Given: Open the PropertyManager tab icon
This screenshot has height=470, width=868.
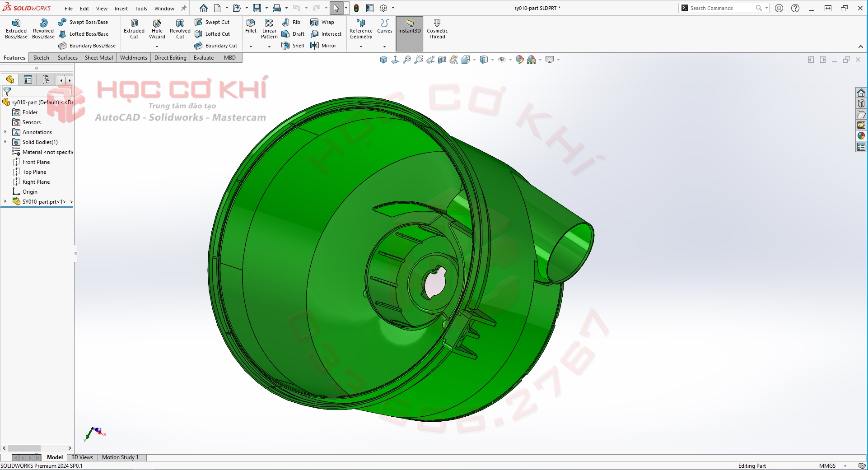Looking at the screenshot, I should click(28, 80).
